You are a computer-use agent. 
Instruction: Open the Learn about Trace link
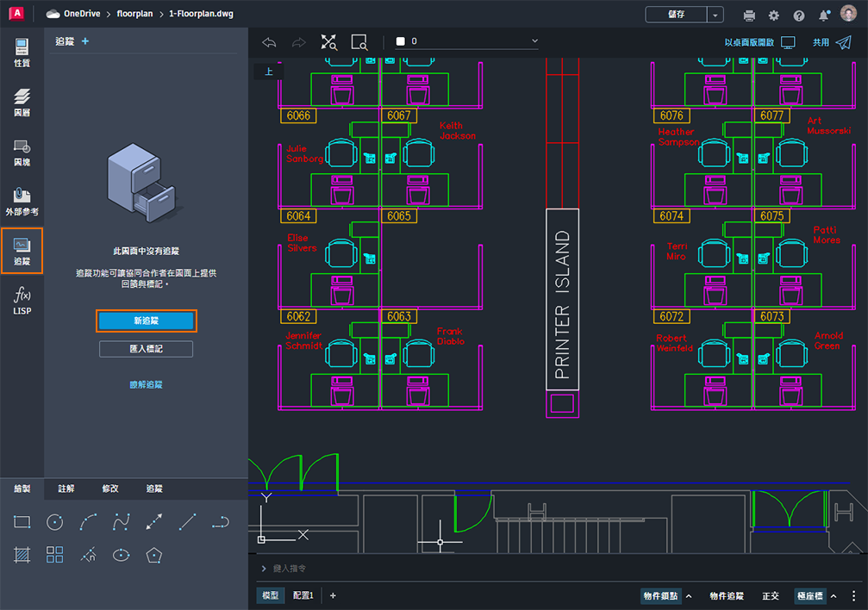tap(147, 384)
